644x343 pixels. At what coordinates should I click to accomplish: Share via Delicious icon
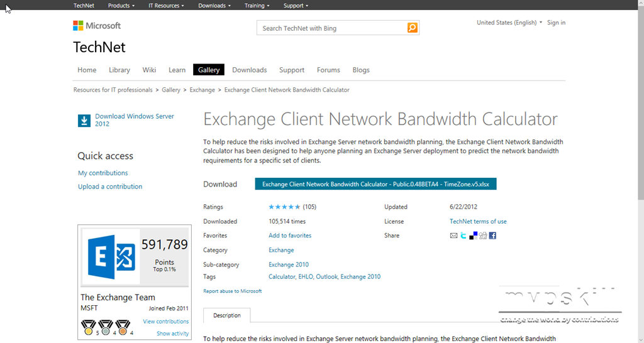click(x=473, y=236)
